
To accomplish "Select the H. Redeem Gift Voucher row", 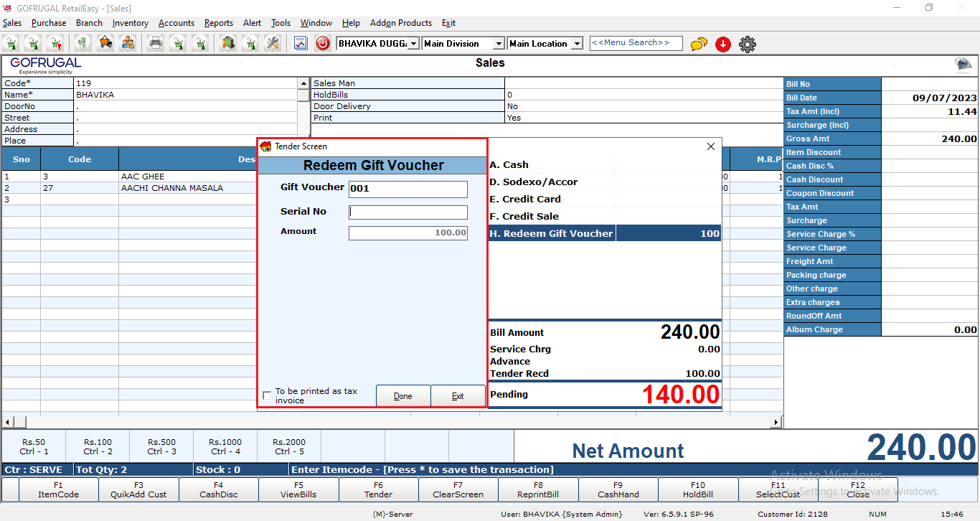I will (x=605, y=233).
